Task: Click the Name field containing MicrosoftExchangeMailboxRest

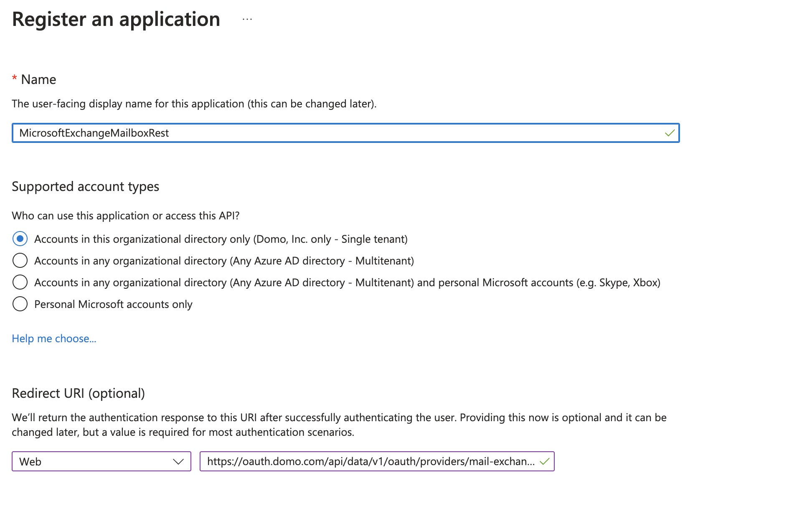Action: click(345, 133)
